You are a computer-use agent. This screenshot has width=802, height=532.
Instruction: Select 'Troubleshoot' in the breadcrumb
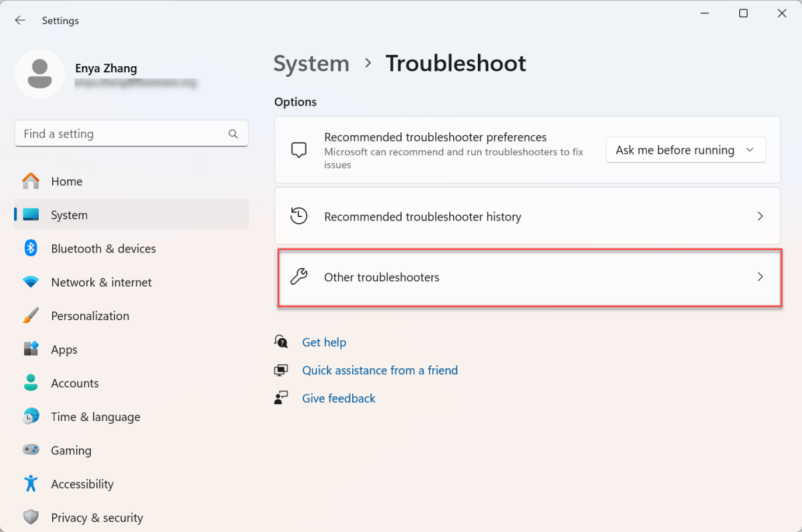click(x=456, y=63)
